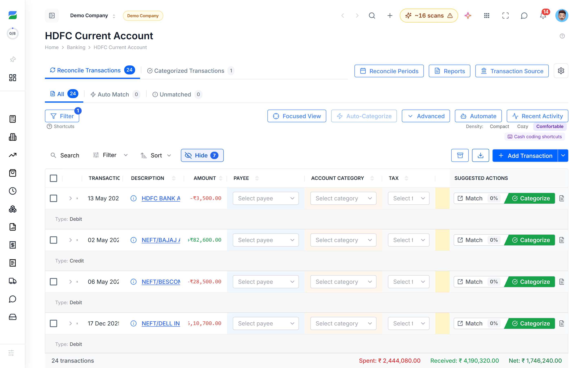Set density to Cozy
This screenshot has width=588, height=368.
coord(522,126)
